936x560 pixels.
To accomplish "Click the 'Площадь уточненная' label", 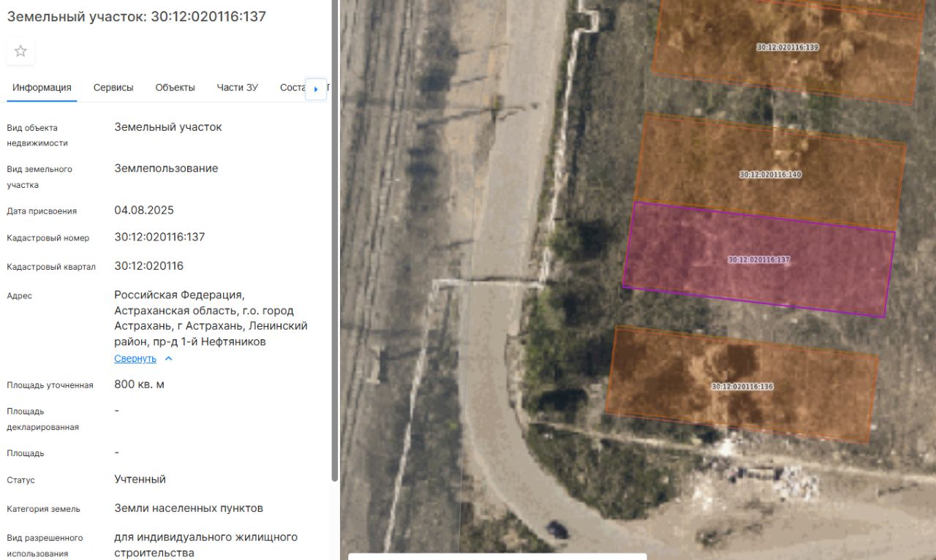I will (50, 385).
